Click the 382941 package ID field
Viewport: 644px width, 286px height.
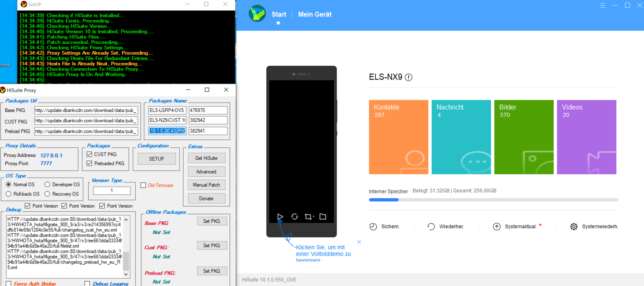pos(208,131)
